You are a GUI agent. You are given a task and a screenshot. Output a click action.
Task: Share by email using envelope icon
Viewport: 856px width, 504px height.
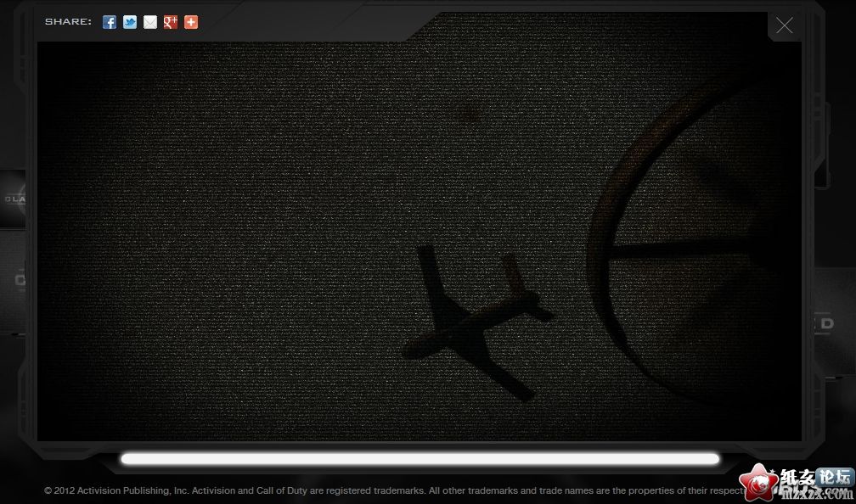pos(150,22)
